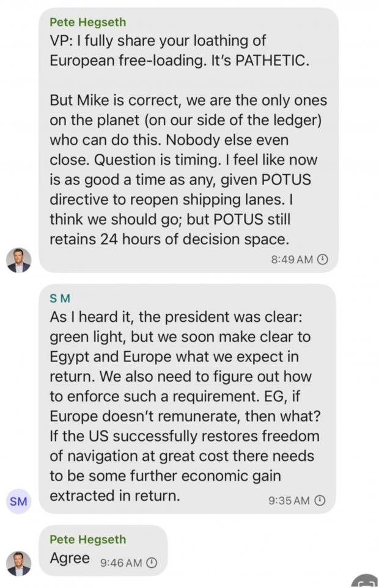Open the SM initials avatar circle

coord(19,501)
